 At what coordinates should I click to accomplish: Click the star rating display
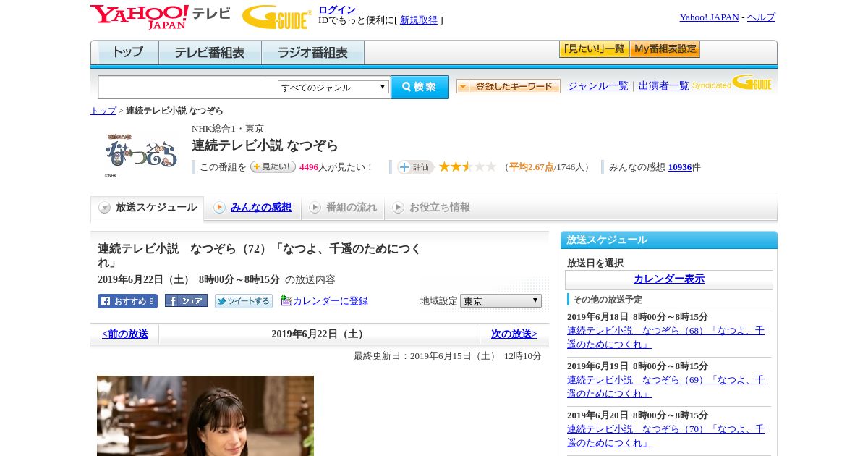point(467,166)
